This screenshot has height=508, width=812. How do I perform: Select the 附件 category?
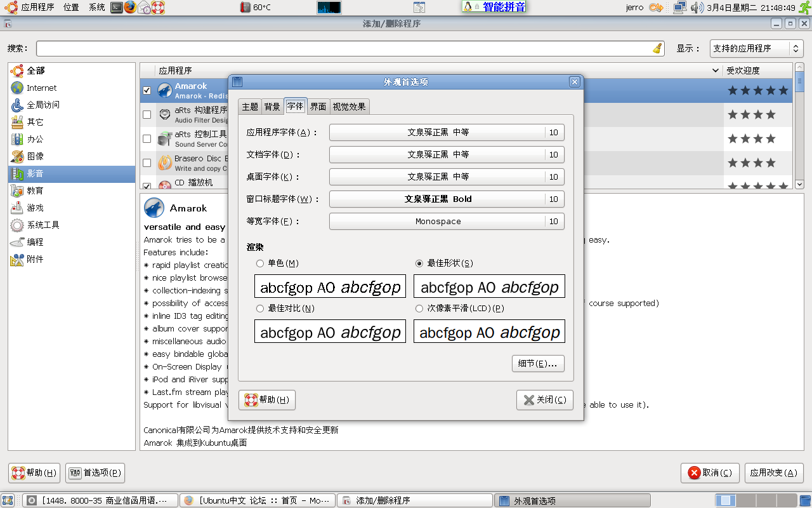[72, 259]
